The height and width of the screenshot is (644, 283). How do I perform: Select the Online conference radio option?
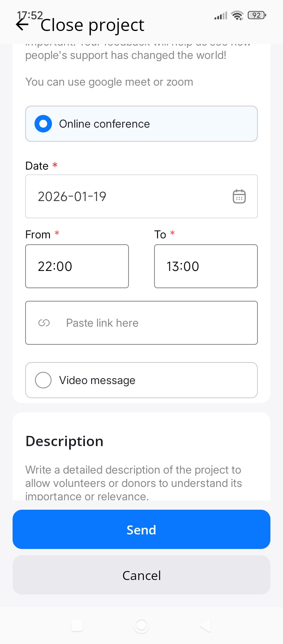coord(43,124)
